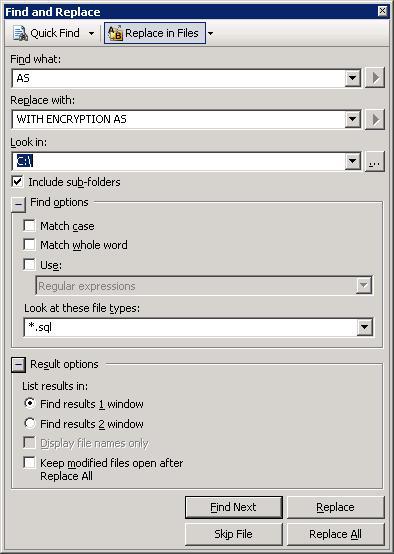Uncheck Include sub-folders
The image size is (394, 554).
(17, 182)
